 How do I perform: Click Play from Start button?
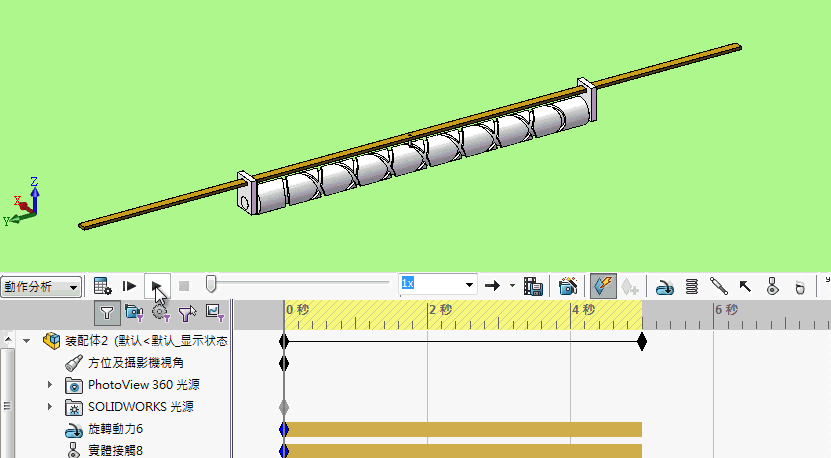tap(129, 286)
